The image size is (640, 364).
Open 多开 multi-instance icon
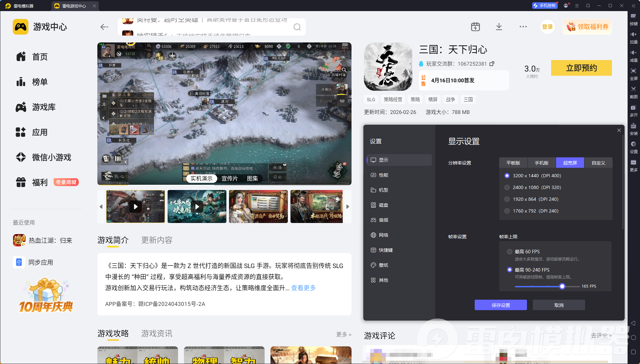coord(633,108)
